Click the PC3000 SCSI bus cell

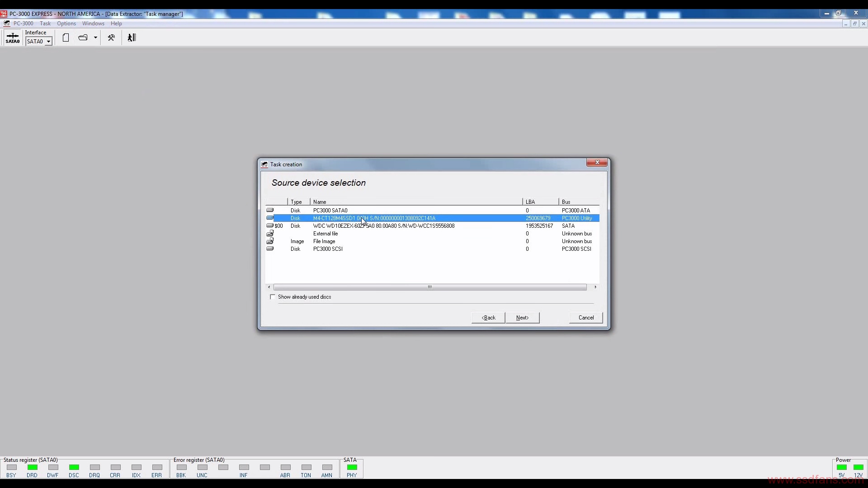576,249
